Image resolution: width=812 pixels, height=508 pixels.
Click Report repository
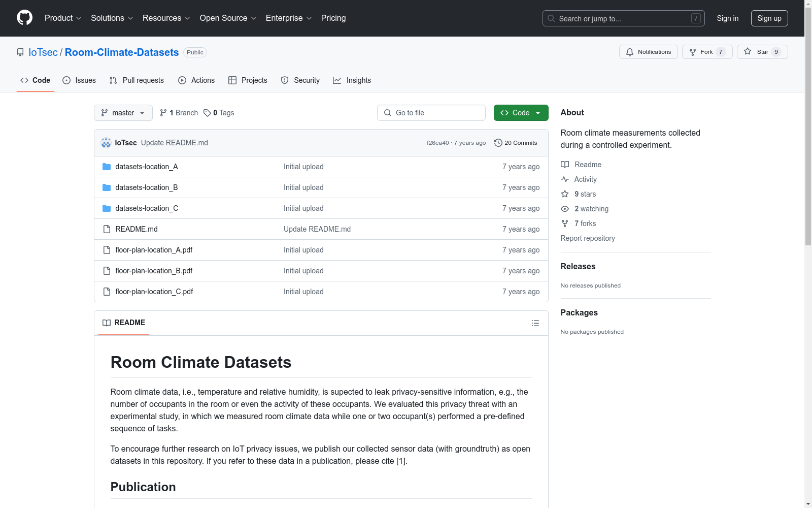coord(588,238)
